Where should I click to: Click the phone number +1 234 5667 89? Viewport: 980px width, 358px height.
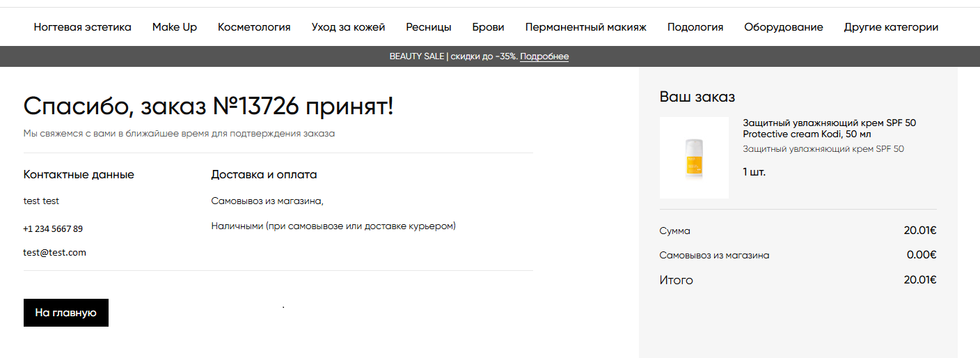[x=53, y=228]
